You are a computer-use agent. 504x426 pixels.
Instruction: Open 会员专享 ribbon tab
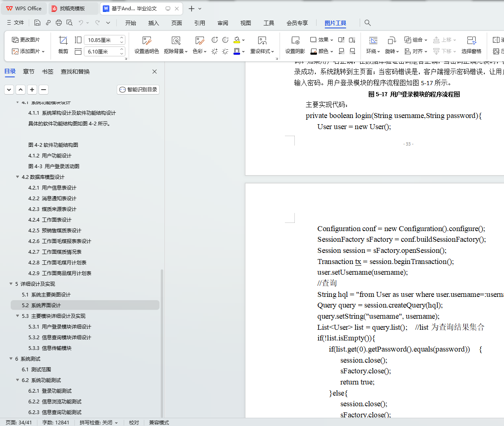click(x=297, y=23)
